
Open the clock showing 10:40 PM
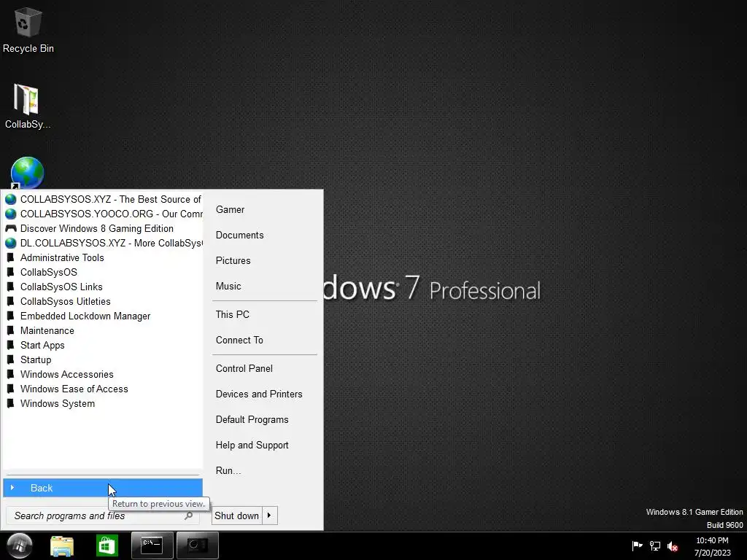click(712, 546)
